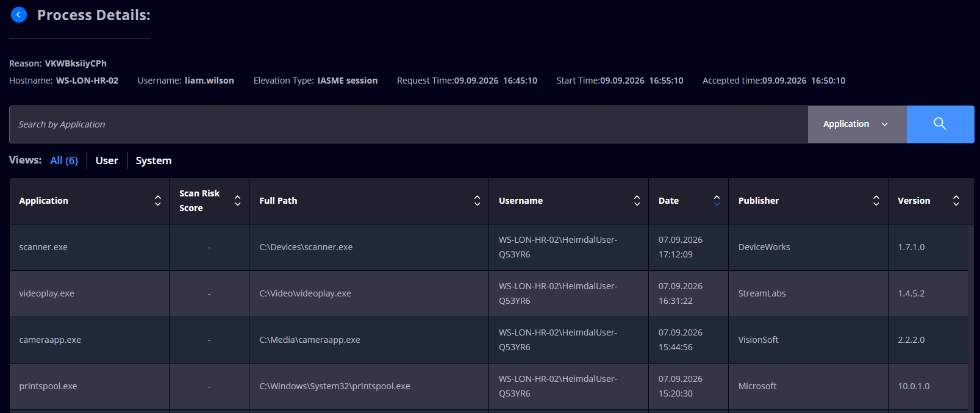Switch to the System view
This screenshot has height=413, width=980.
(154, 160)
